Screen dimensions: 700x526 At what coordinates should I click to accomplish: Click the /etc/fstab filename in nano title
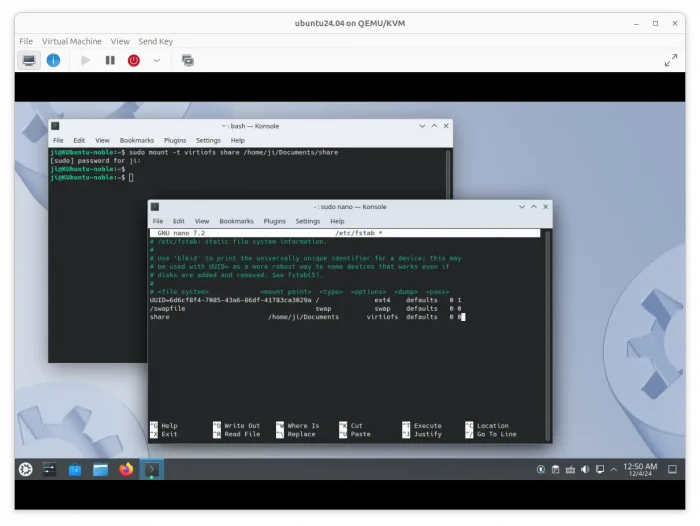(355, 233)
